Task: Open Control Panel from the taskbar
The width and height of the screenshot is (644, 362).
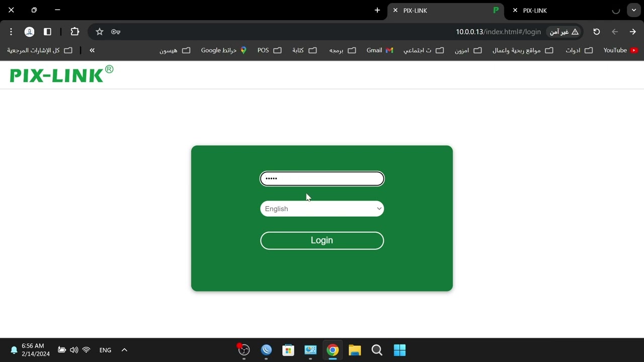Action: pos(310,350)
